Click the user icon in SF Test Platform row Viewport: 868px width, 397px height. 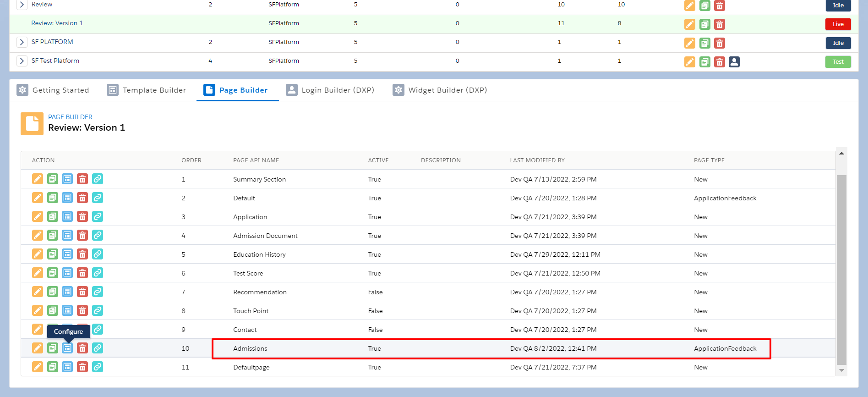[x=734, y=62]
